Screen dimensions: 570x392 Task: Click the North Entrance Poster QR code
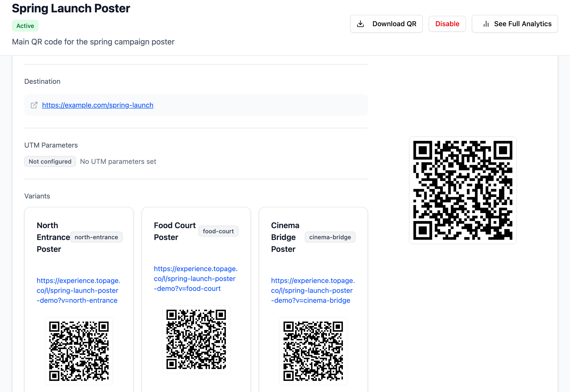pyautogui.click(x=79, y=351)
